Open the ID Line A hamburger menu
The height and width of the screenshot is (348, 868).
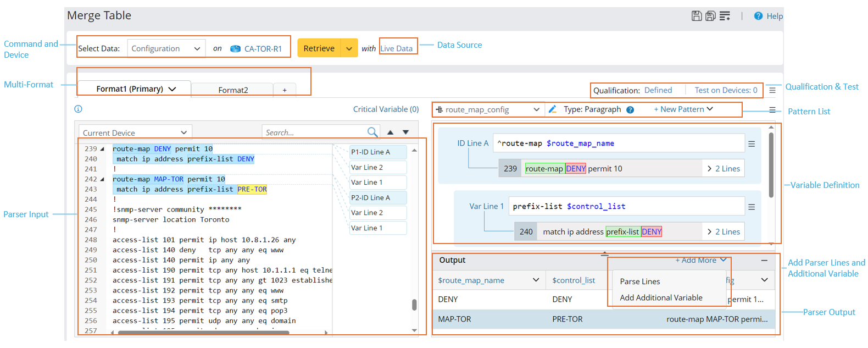coord(752,143)
